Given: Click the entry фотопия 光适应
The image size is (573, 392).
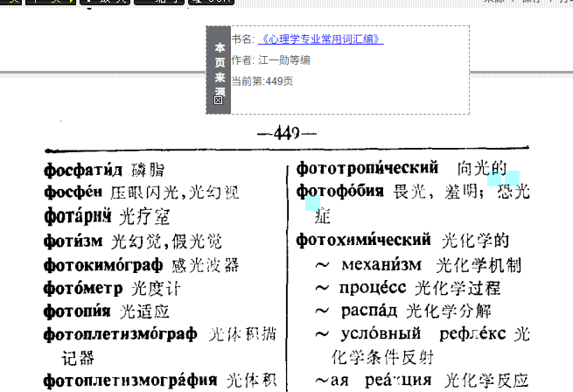Looking at the screenshot, I should click(107, 311).
